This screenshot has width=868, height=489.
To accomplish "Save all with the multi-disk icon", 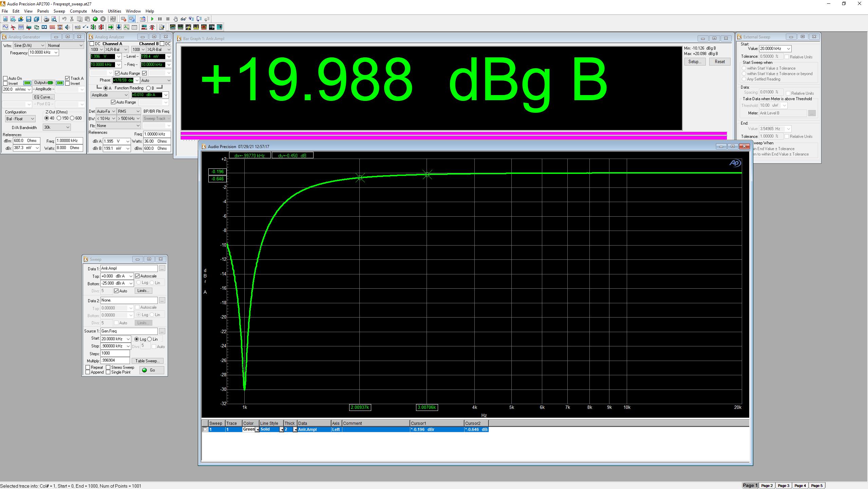I will (x=36, y=19).
